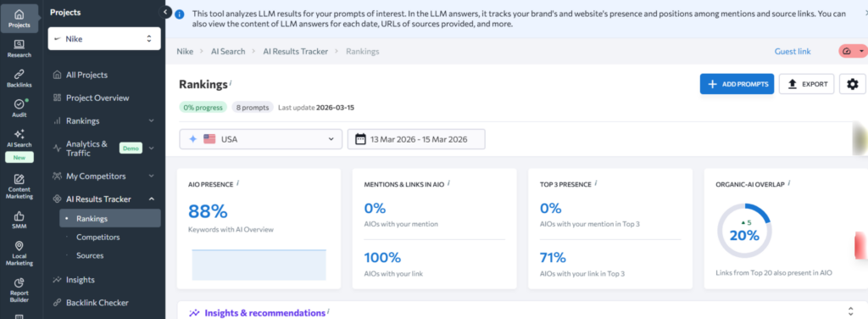Click the Add Prompts button
Viewport: 868px width, 319px height.
pyautogui.click(x=737, y=84)
